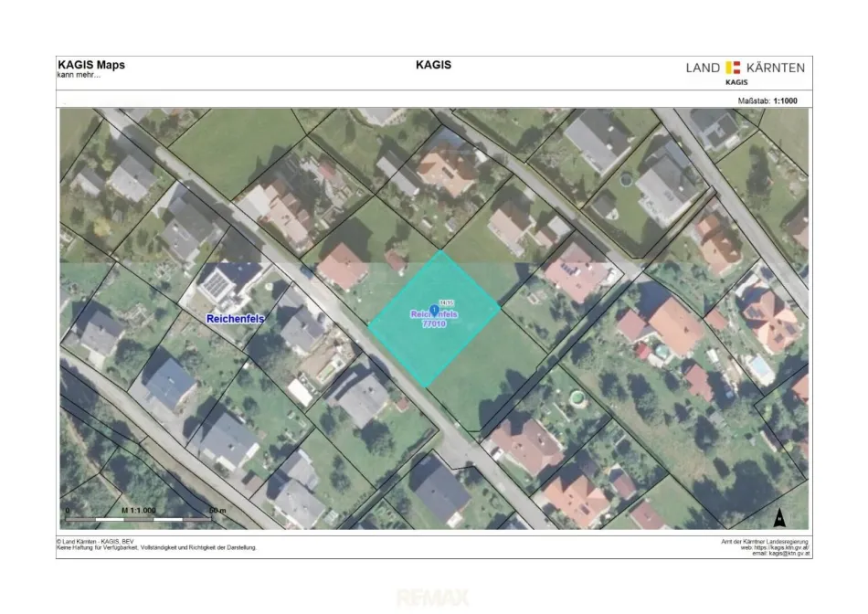Click the Maßstab 1:1000 scale value
This screenshot has width=868, height=614.
[x=785, y=101]
